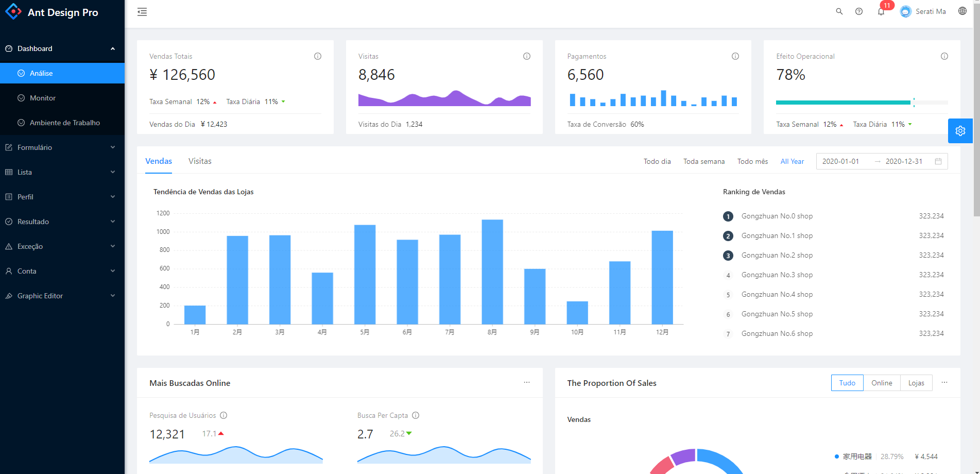Select the Tudo radio button
The width and height of the screenshot is (980, 474).
847,383
